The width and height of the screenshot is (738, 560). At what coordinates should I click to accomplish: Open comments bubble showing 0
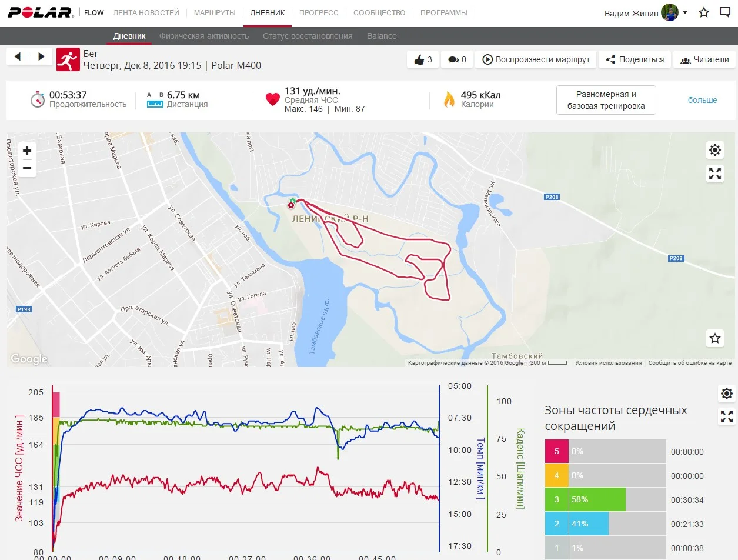coord(457,59)
